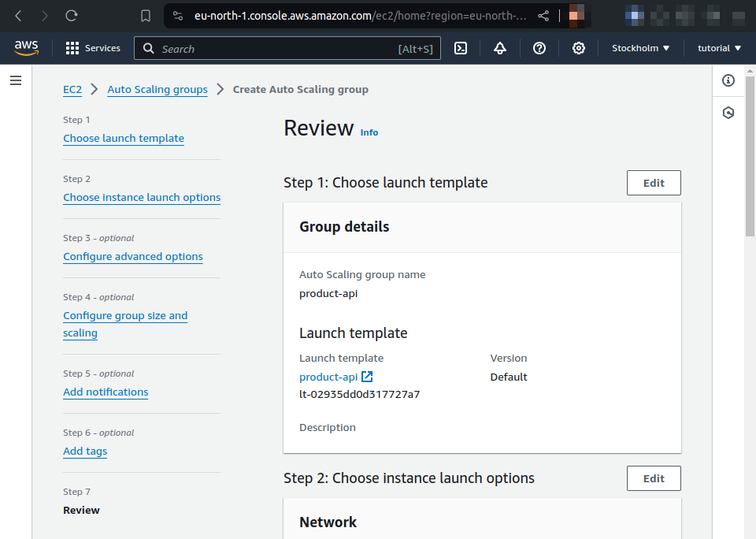Click the Version value Default
Screen dimensions: 756x539
509,377
